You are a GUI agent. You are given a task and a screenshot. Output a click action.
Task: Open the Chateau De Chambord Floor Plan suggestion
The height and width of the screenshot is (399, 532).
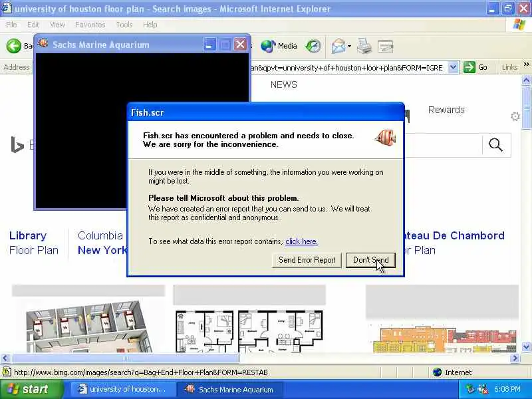tap(454, 243)
